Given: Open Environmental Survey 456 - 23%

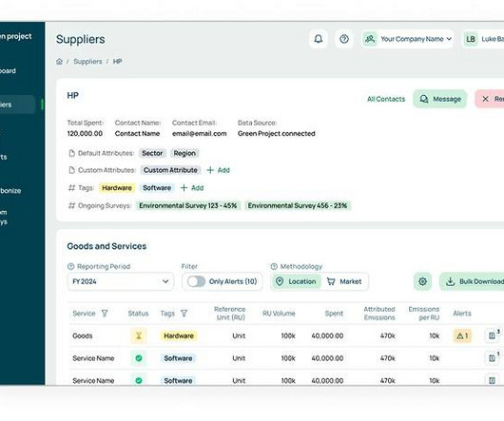Looking at the screenshot, I should [x=298, y=205].
